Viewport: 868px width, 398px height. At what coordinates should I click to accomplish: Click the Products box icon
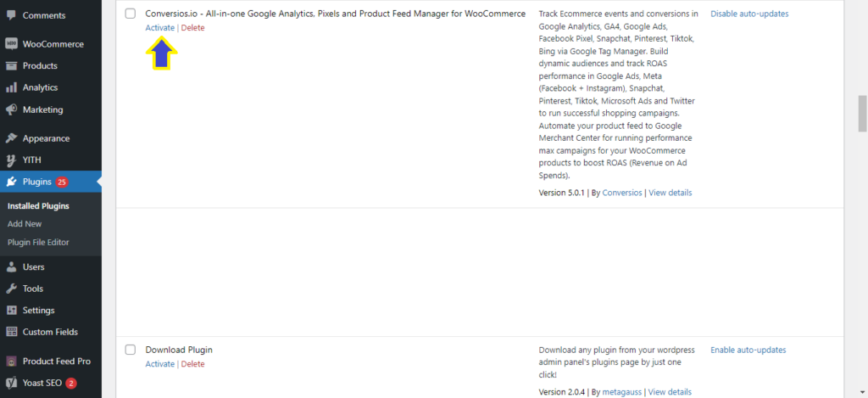click(11, 65)
